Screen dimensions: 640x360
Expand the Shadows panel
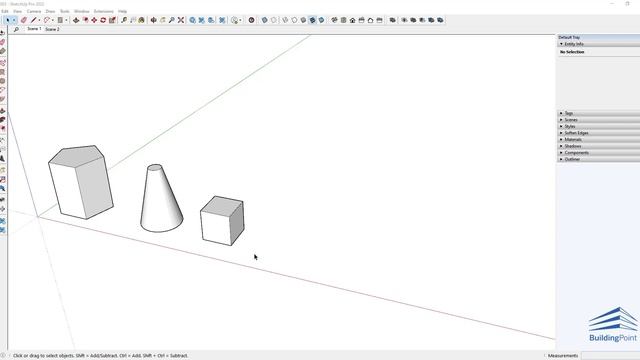[x=561, y=146]
